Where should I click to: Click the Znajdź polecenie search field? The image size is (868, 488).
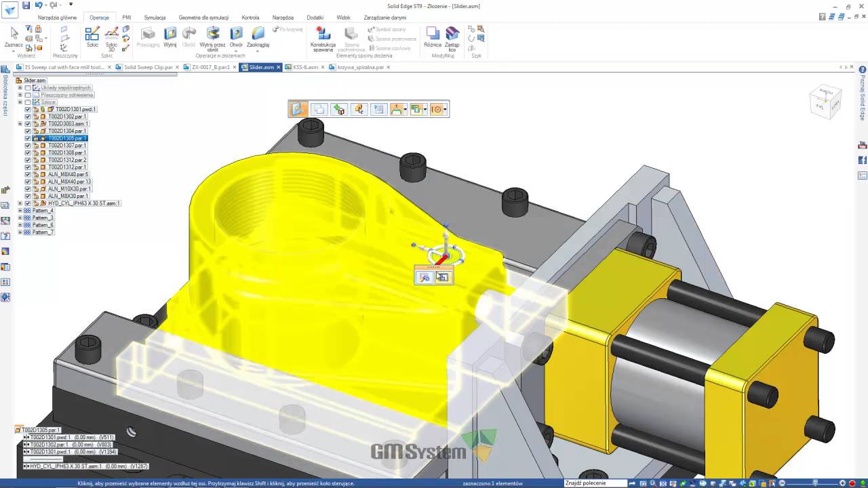pos(595,483)
